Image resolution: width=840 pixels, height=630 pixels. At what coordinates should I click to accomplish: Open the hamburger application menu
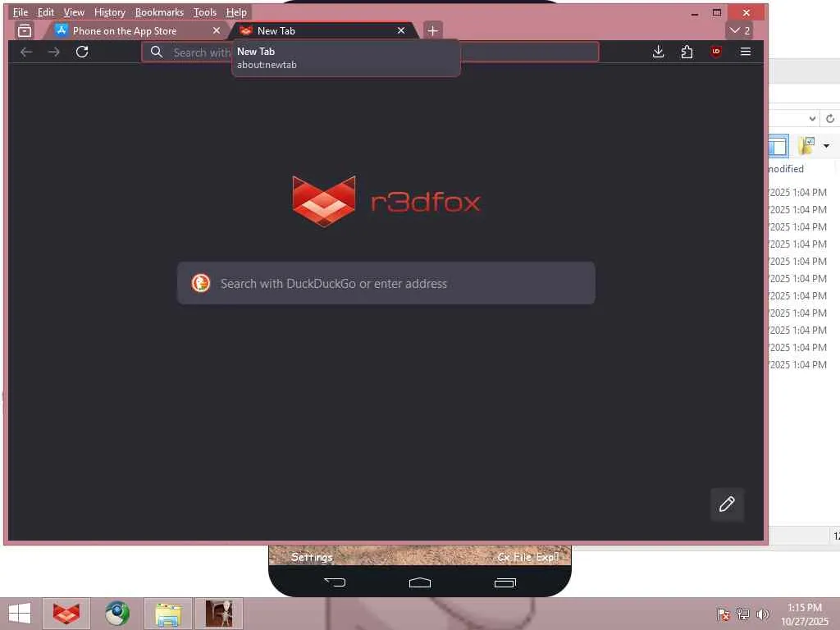click(x=745, y=52)
